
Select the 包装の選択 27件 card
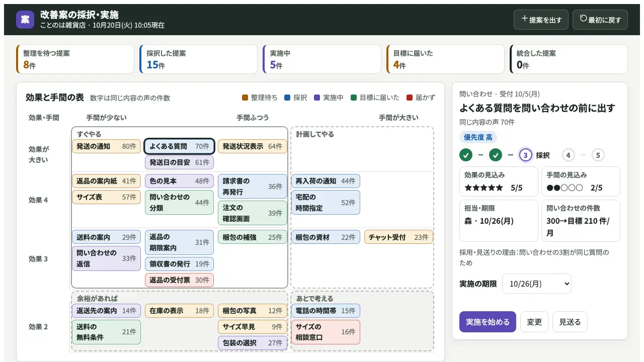coord(253,343)
